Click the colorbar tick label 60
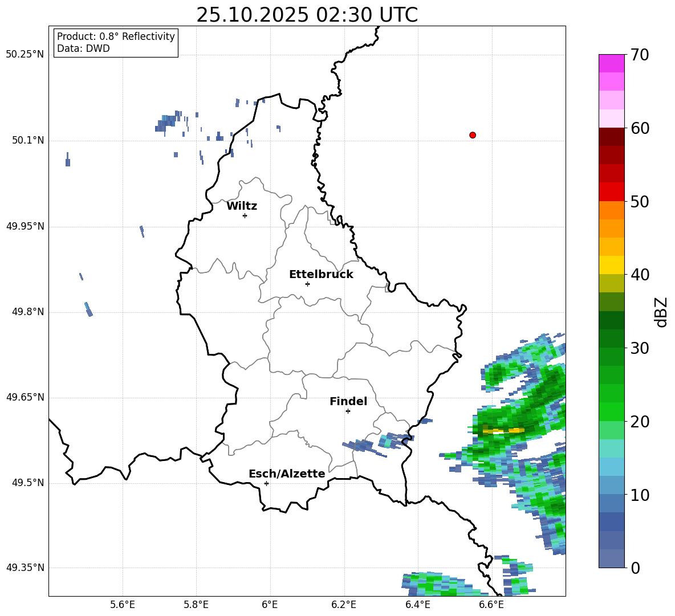The width and height of the screenshot is (675, 616). point(640,128)
